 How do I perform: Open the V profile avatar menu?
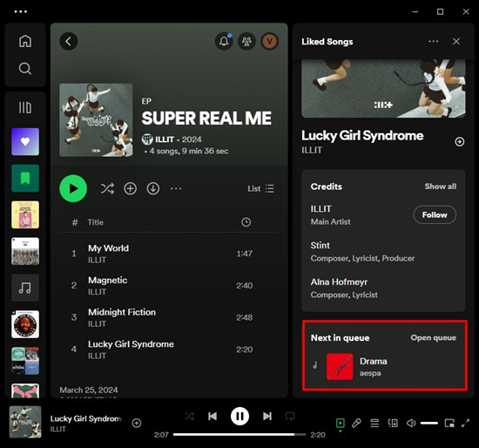click(269, 41)
